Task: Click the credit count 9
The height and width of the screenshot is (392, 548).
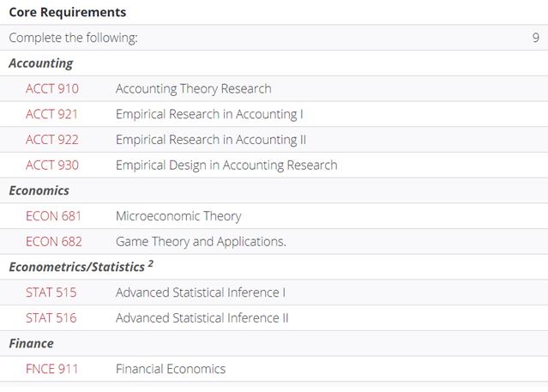Action: [x=536, y=38]
